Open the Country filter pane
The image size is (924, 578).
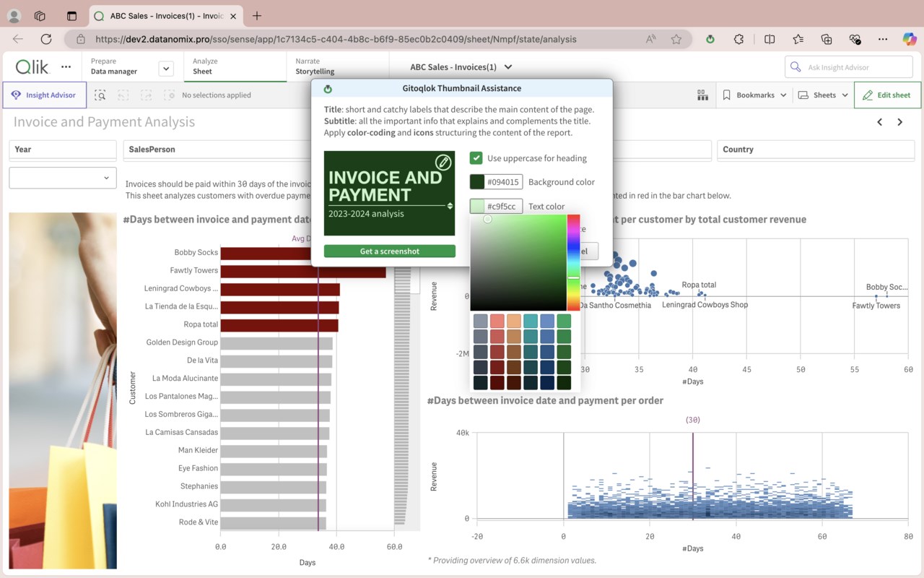tap(816, 150)
